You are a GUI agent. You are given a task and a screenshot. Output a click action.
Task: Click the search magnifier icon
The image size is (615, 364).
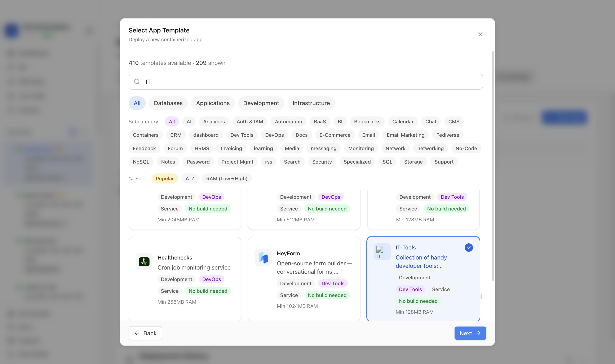(x=137, y=82)
